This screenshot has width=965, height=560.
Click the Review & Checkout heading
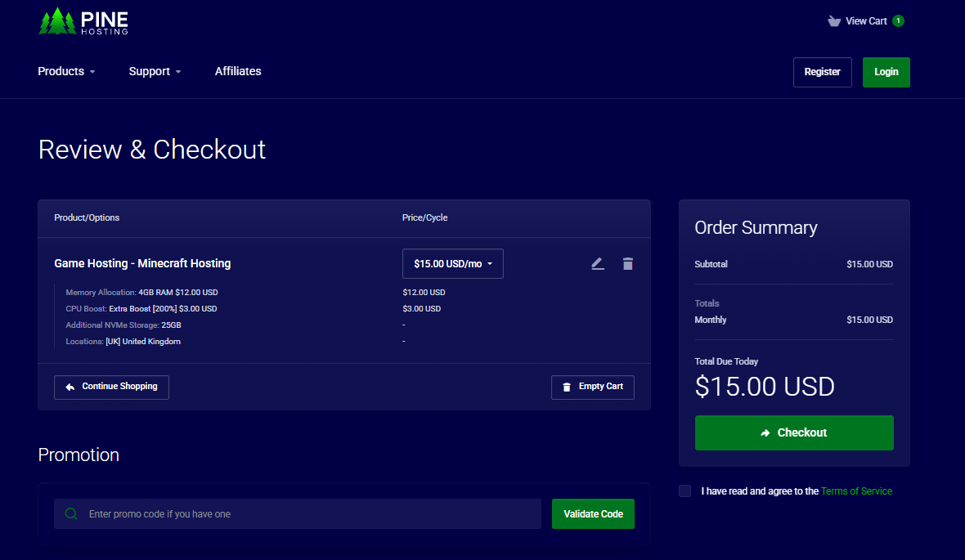(152, 150)
